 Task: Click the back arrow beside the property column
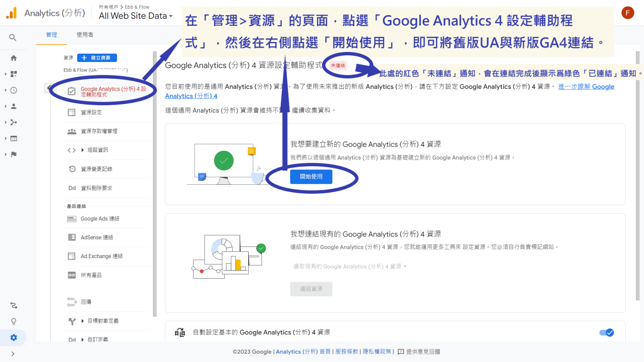(49, 88)
